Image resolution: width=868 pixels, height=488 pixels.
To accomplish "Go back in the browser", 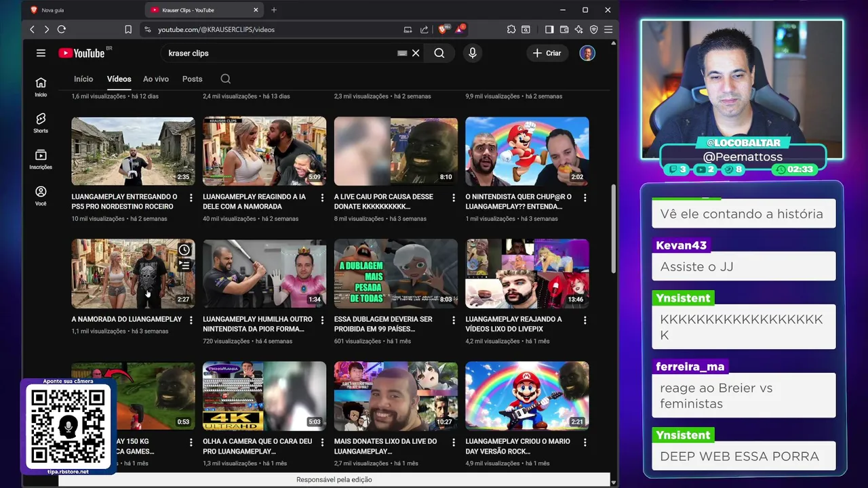I will (x=32, y=29).
